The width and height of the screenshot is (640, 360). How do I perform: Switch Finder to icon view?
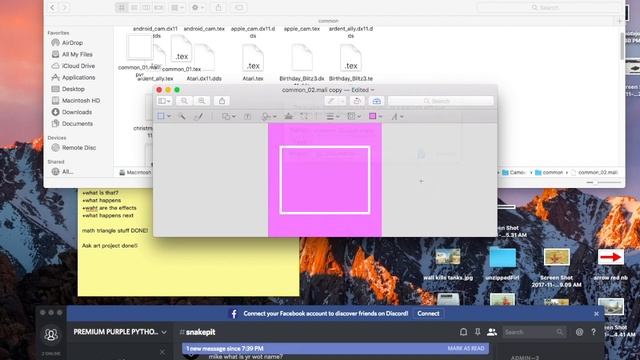(x=122, y=7)
